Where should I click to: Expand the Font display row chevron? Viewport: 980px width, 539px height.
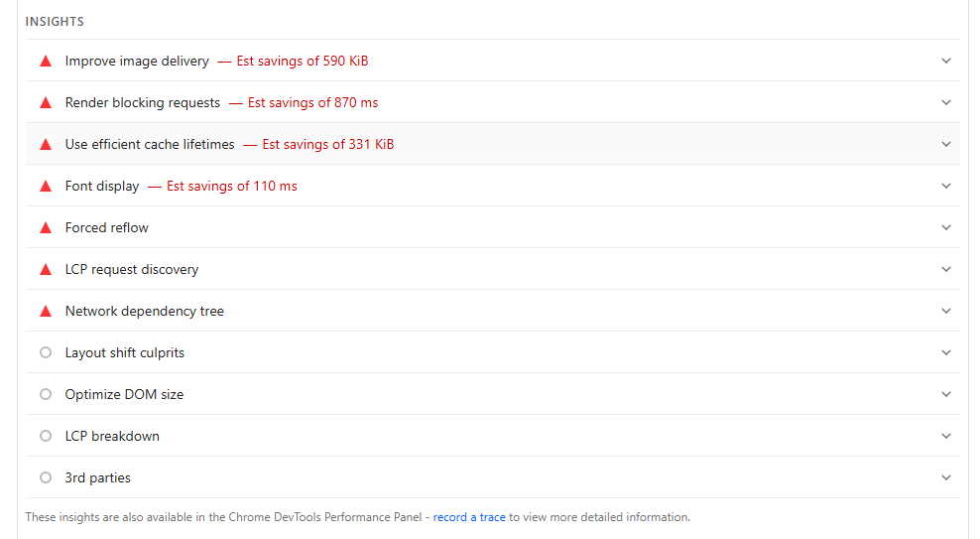tap(946, 186)
